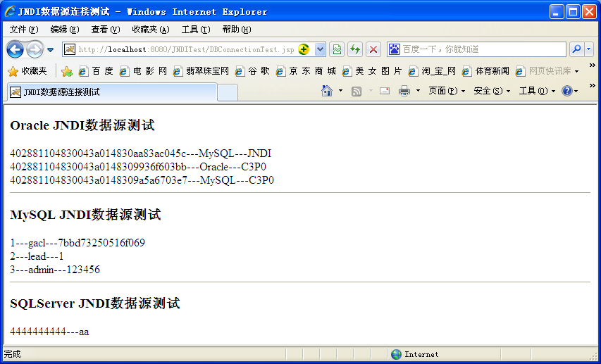Image resolution: width=601 pixels, height=364 pixels.
Task: Open the 淘_宝_网 favorite link
Action: [432, 71]
